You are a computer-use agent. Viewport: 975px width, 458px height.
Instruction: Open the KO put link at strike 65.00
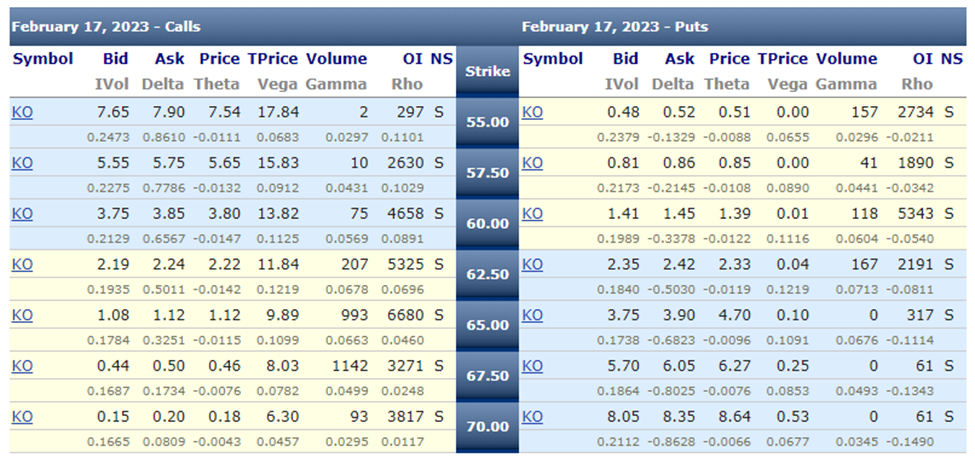tap(532, 316)
